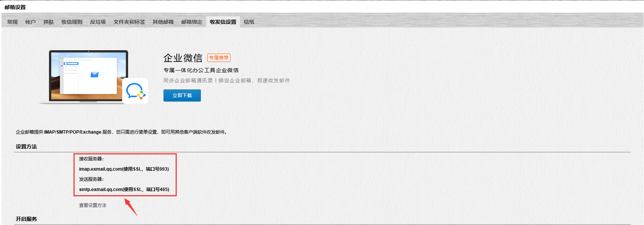
Task: Open the 文件夹和标签 tab
Action: coord(129,22)
